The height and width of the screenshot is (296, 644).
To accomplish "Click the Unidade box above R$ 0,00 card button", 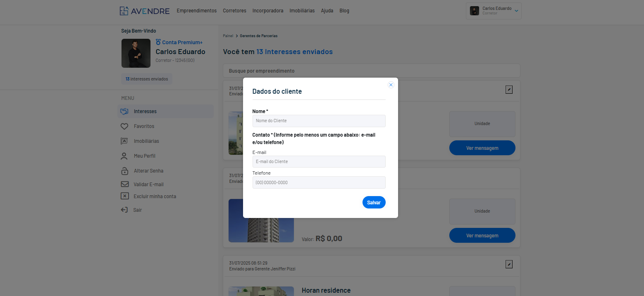I will click(482, 211).
